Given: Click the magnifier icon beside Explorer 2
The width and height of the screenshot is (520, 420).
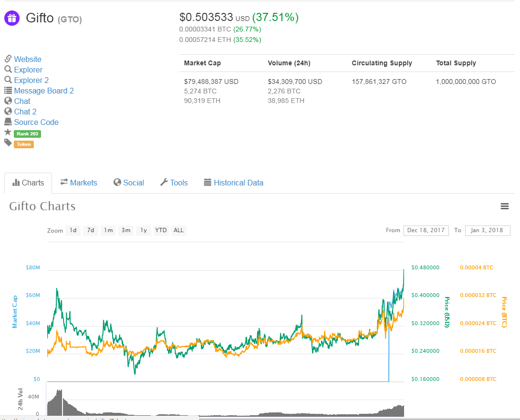Looking at the screenshot, I should (x=8, y=80).
